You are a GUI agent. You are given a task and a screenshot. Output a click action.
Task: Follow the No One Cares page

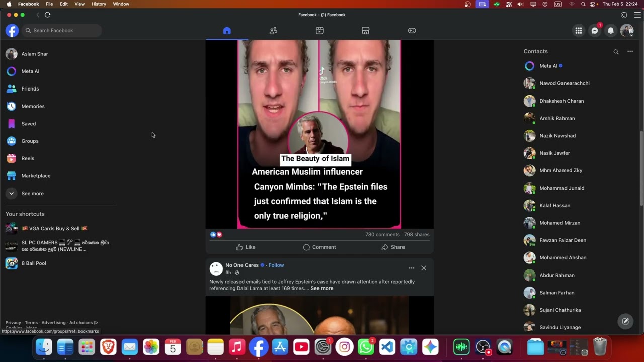[276, 265]
